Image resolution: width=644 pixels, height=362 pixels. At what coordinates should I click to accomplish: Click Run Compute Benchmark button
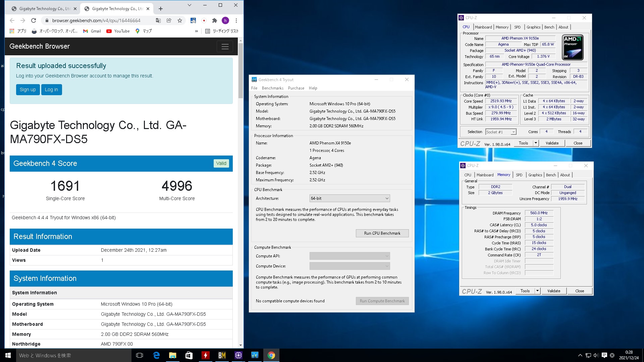(382, 301)
